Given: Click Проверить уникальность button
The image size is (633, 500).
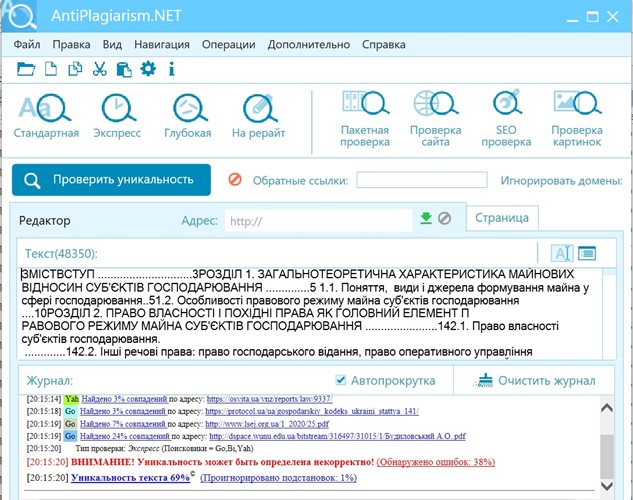Looking at the screenshot, I should 111,180.
